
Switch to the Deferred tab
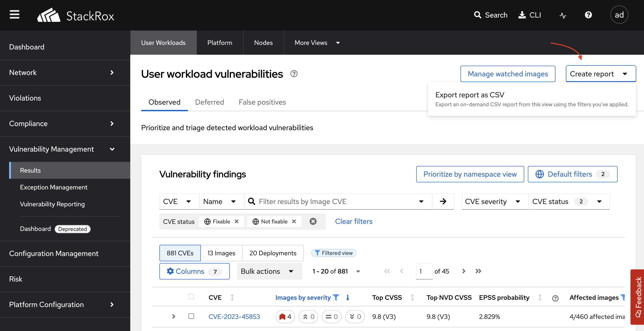tap(209, 102)
